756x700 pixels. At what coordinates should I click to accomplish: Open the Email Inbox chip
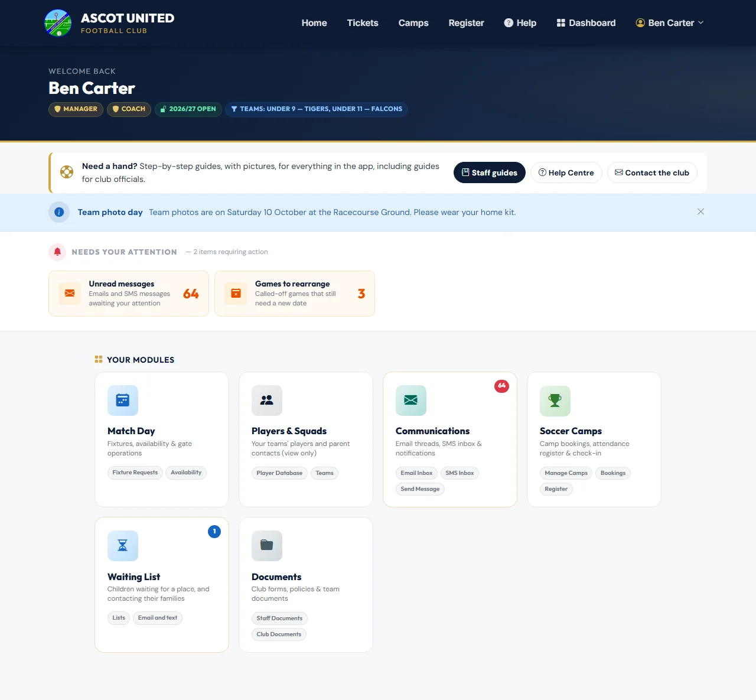click(416, 473)
